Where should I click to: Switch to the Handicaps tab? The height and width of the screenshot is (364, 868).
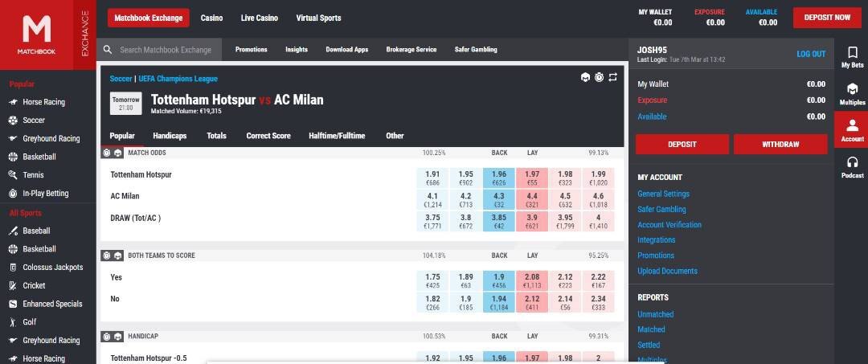click(x=170, y=136)
